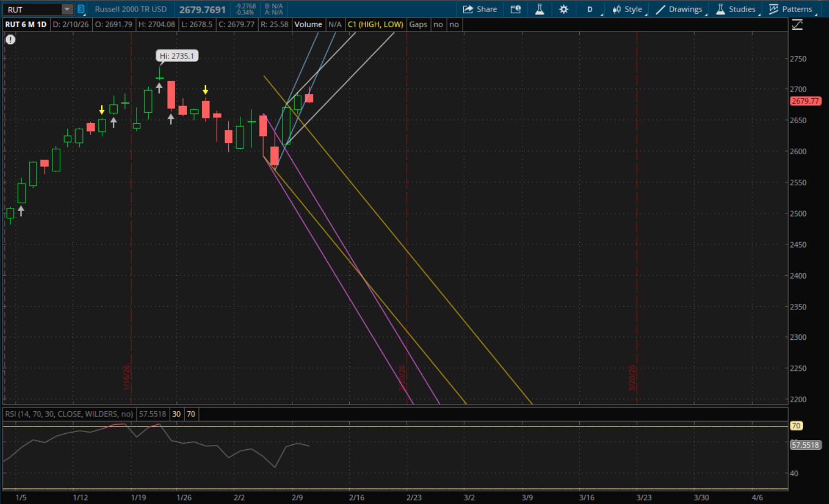The height and width of the screenshot is (504, 829).
Task: Click the exclamation warning icon on chart
Action: click(11, 39)
